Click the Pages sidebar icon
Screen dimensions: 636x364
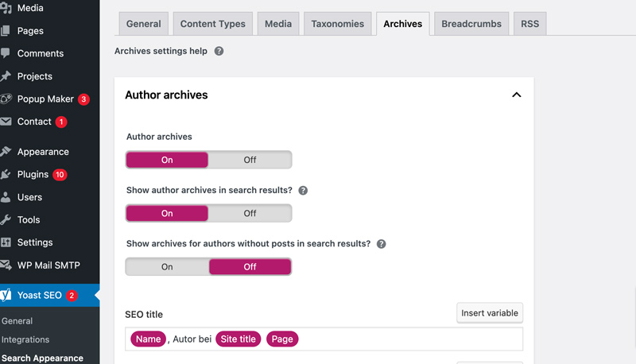point(6,30)
